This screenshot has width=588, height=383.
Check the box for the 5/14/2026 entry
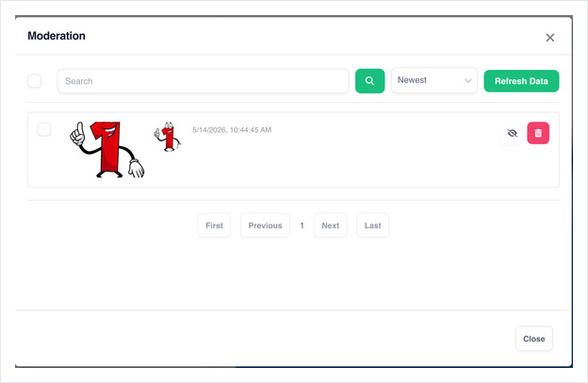[x=44, y=129]
